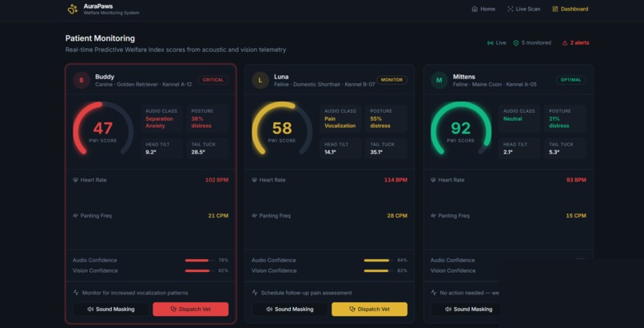Click the alerts warning triangle icon
644x328 pixels.
[x=565, y=42]
